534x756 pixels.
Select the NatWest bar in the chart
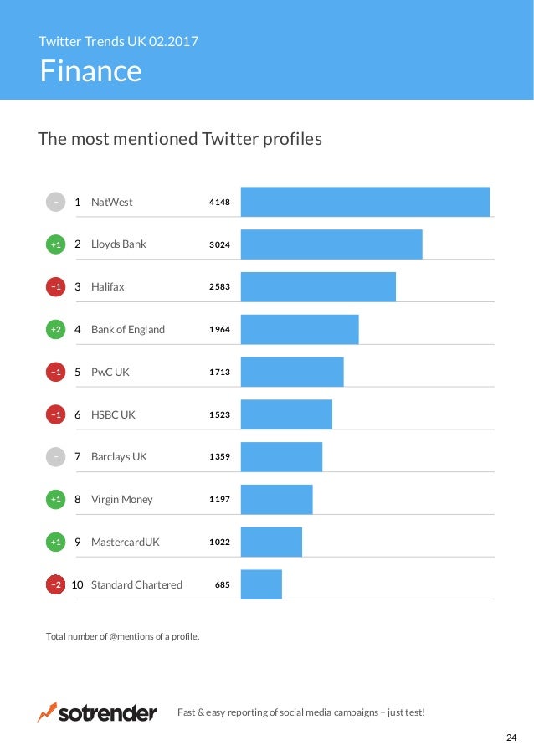point(365,202)
